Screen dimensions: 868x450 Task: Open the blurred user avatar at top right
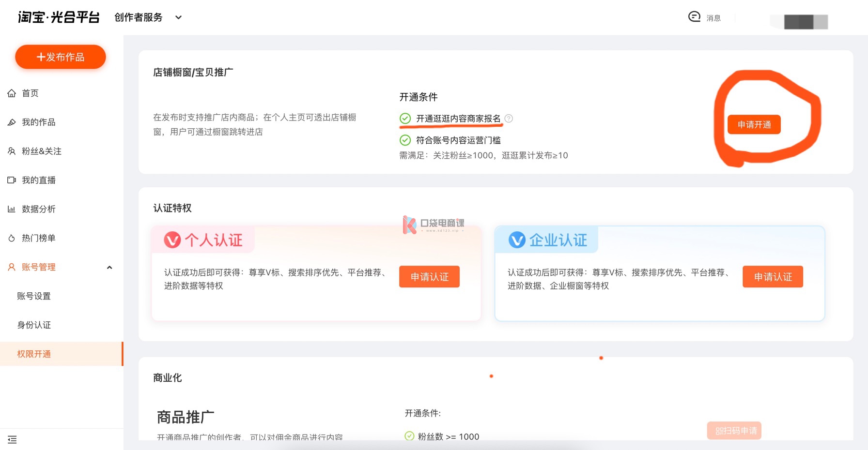coord(806,22)
